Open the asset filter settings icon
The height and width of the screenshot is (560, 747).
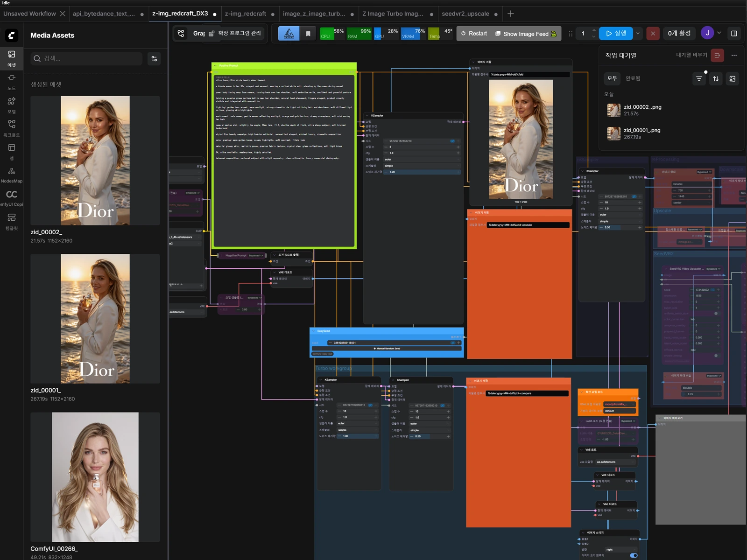coord(154,58)
